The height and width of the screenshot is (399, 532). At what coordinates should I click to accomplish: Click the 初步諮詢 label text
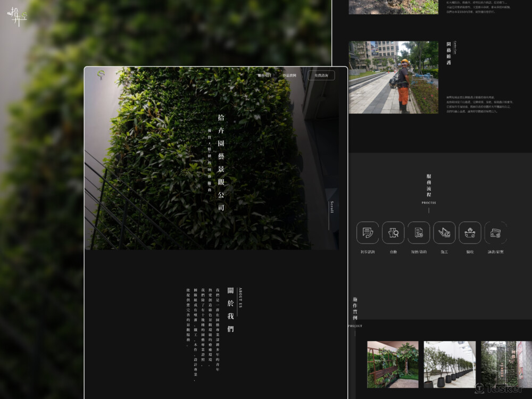(x=368, y=252)
